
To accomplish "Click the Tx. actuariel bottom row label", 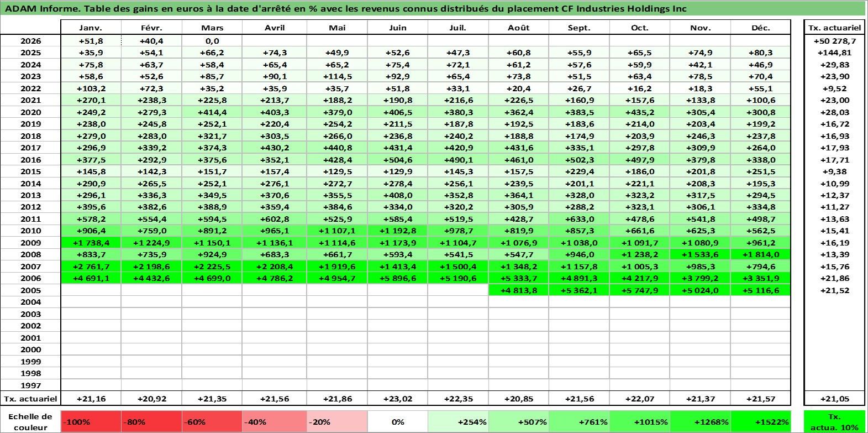I will (x=30, y=399).
